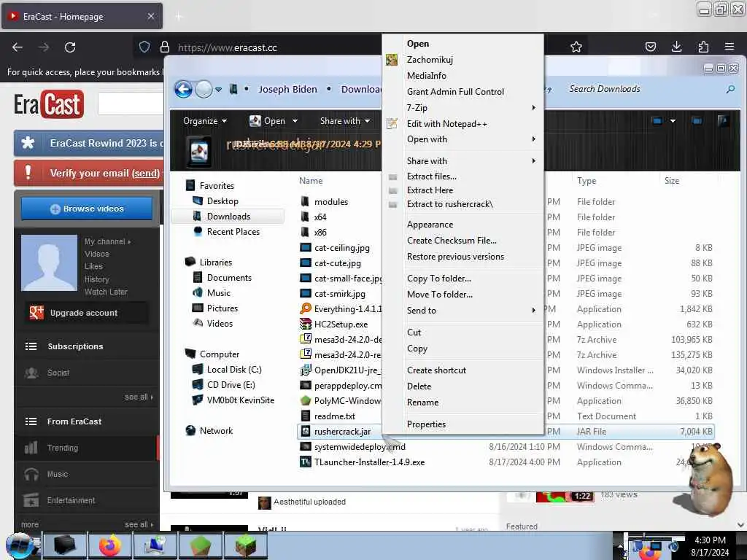Click Extract Here in the menu
747x560 pixels.
(x=430, y=190)
